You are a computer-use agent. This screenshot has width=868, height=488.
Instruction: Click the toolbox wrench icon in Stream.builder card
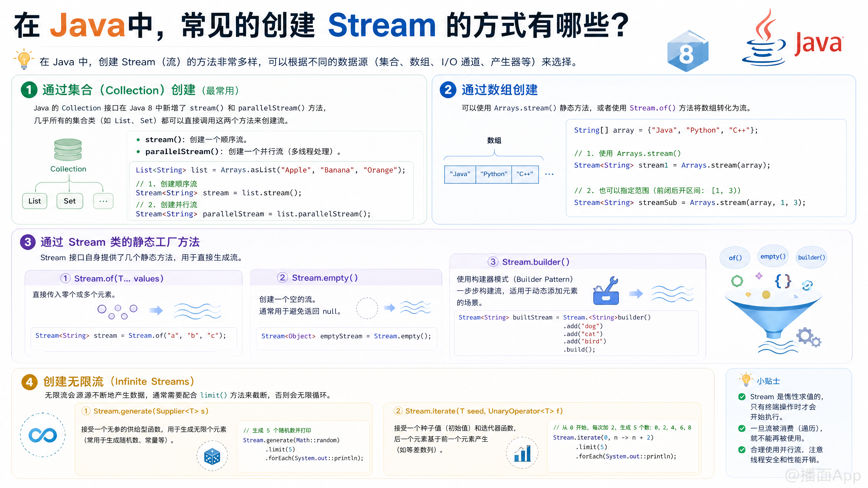coord(606,290)
